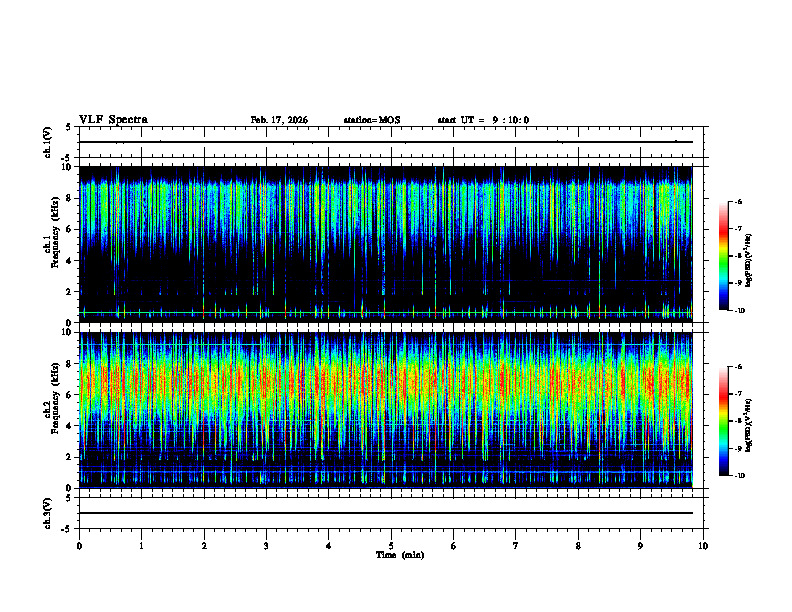
Task: Click the 'Time (min)' axis label
Action: 400,555
